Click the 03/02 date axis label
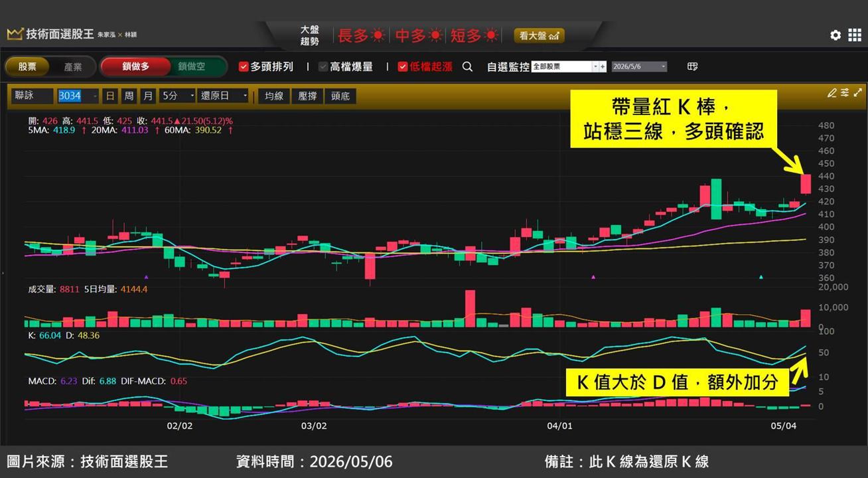Viewport: 868px width, 478px height. (x=314, y=426)
